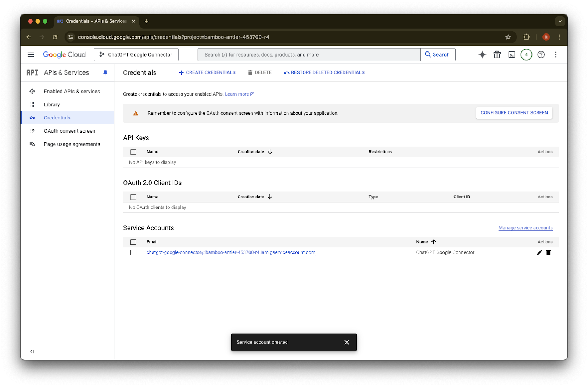
Task: Click CREATE CREDENTIALS button
Action: (x=207, y=73)
